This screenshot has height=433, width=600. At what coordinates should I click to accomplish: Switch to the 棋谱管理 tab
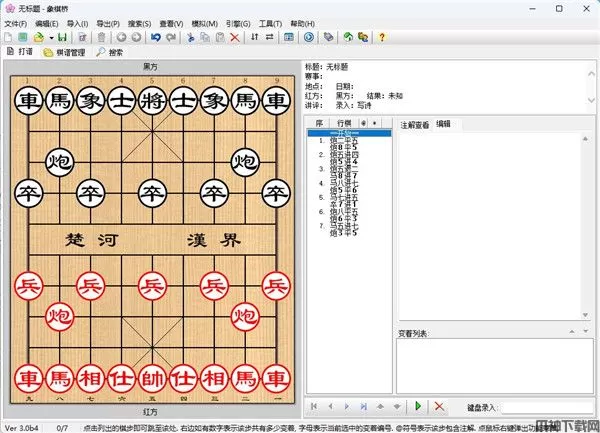click(x=64, y=52)
